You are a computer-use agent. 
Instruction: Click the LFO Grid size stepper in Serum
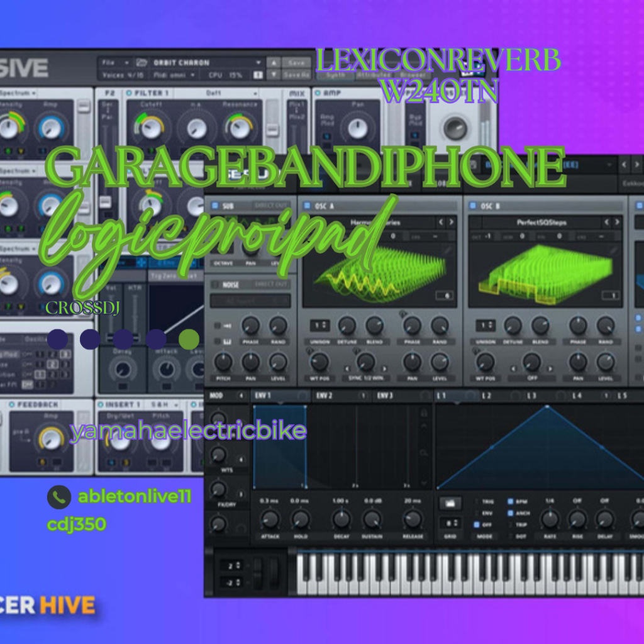pos(450,523)
